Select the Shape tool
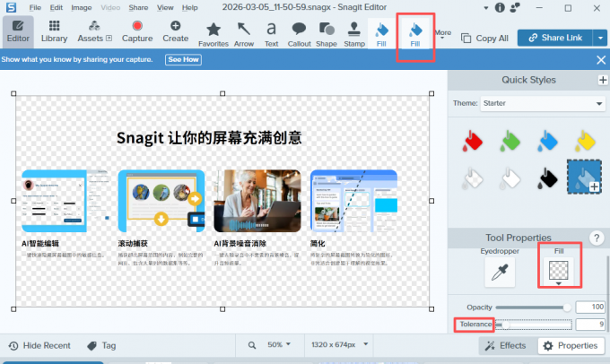610x364 pixels. (x=327, y=32)
